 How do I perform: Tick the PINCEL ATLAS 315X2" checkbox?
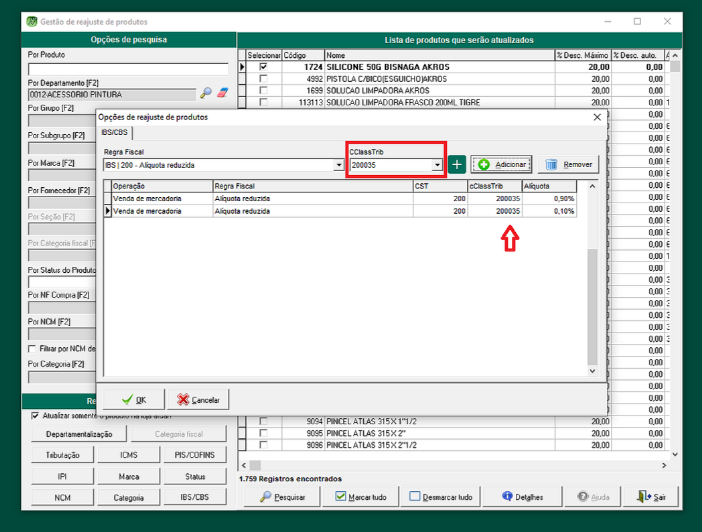click(263, 434)
